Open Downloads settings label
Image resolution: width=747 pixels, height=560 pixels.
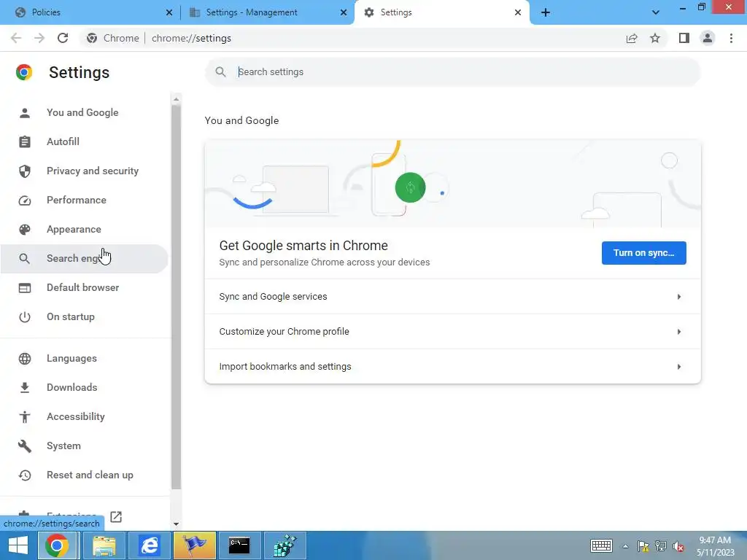click(x=72, y=388)
